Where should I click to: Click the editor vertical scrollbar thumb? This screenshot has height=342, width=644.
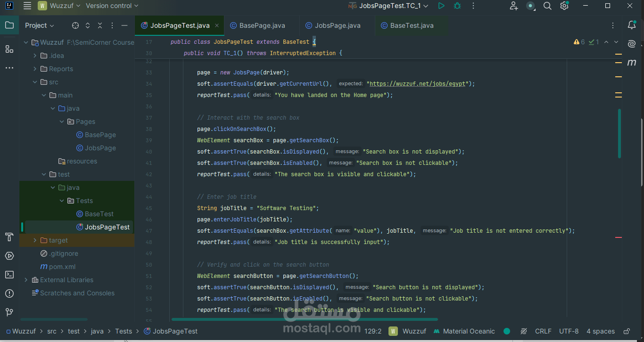619,134
